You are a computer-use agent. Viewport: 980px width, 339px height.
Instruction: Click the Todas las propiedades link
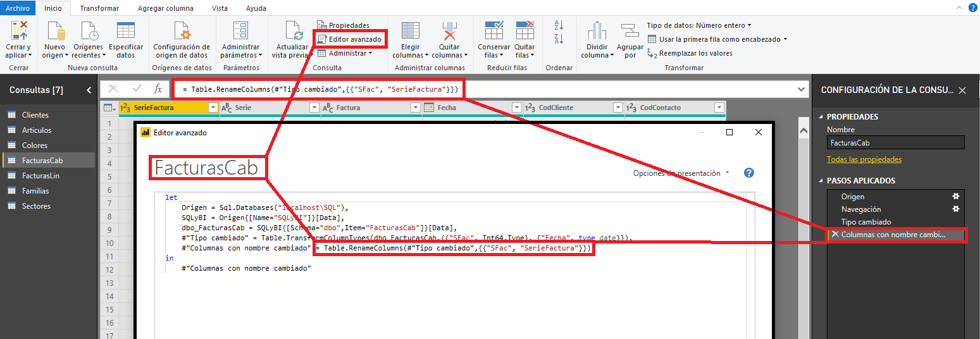(864, 159)
